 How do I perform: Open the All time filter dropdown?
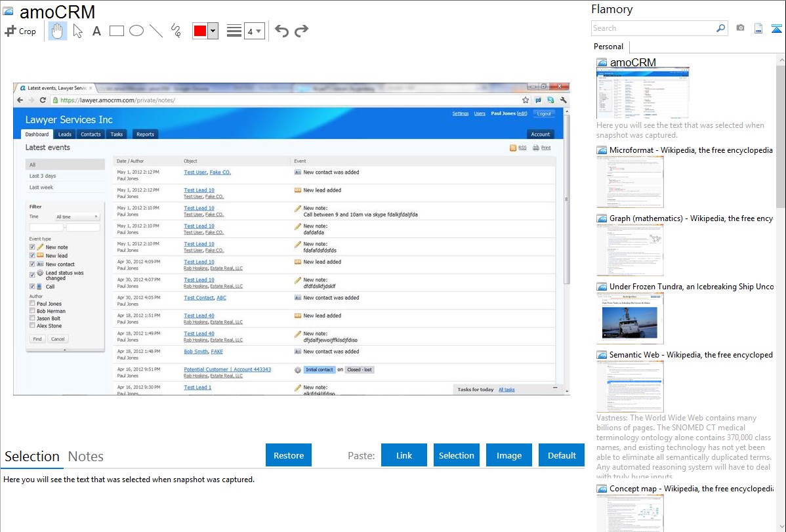pyautogui.click(x=77, y=216)
